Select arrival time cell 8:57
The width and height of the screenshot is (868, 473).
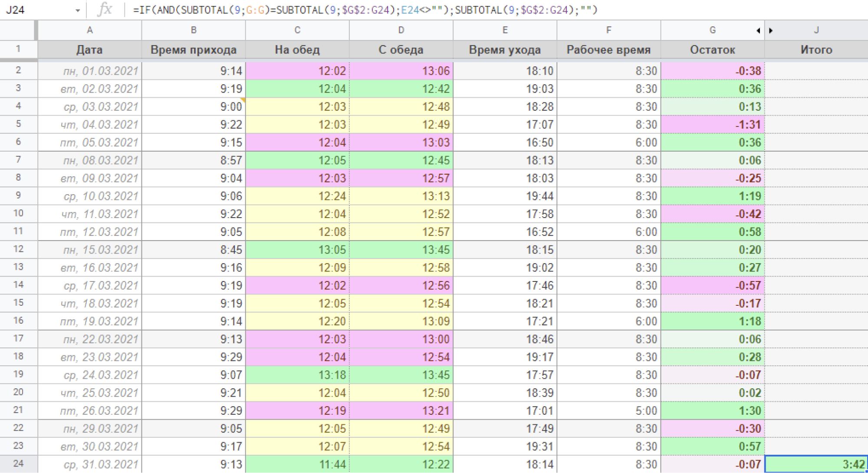(x=194, y=160)
